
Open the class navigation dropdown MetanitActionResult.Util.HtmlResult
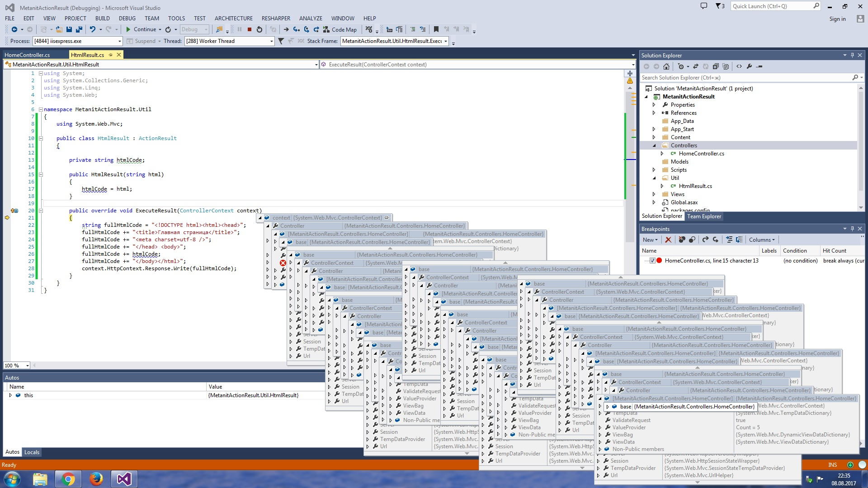pos(161,65)
